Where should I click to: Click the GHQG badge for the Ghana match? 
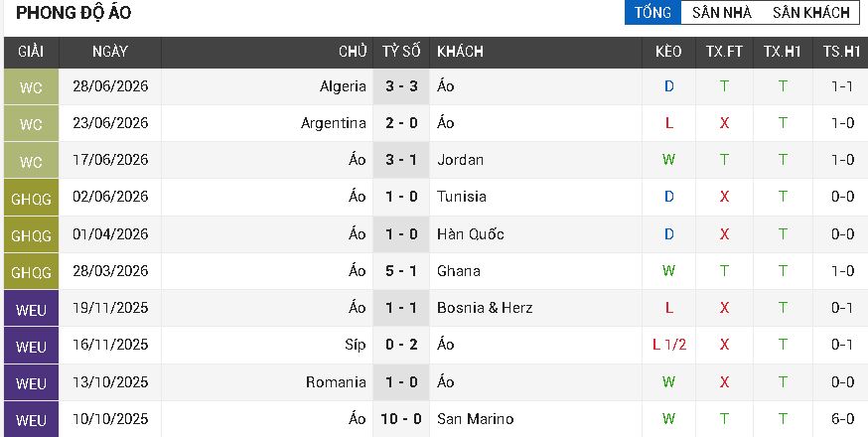31,271
